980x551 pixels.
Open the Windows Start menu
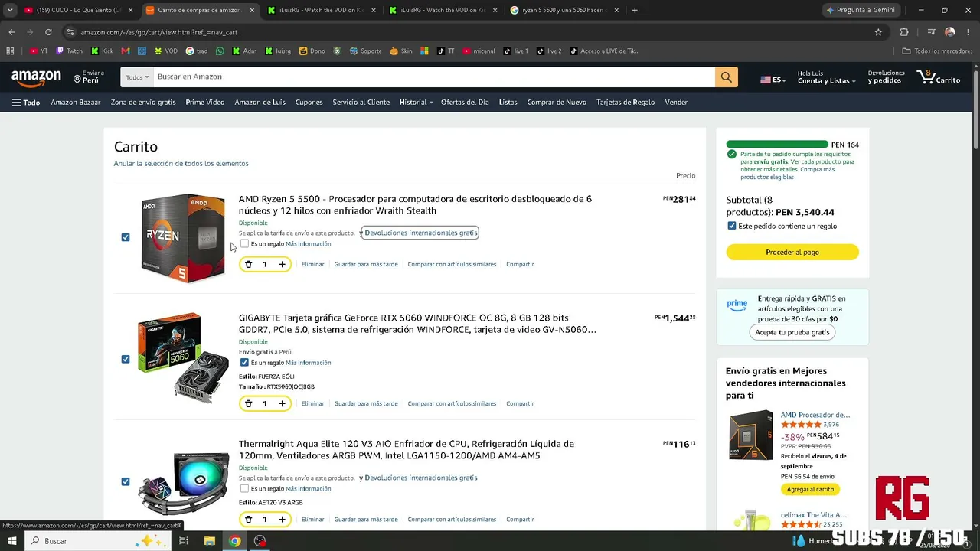[x=12, y=541]
